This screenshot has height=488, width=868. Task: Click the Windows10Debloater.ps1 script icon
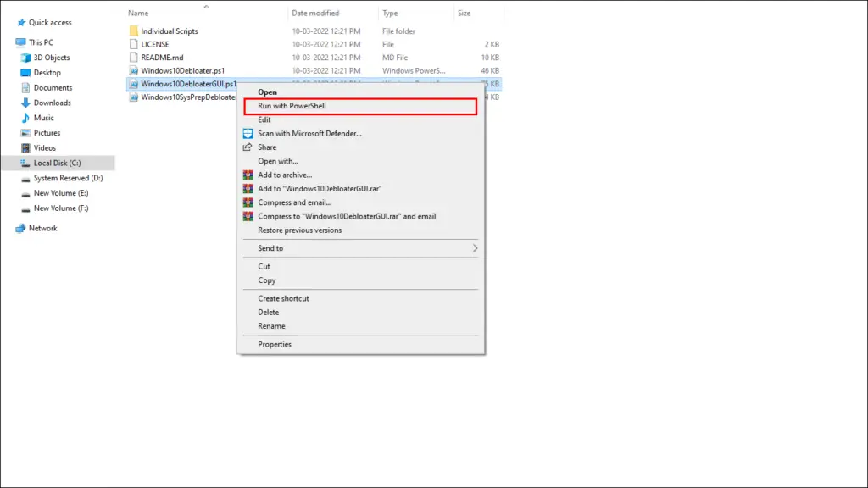[133, 71]
